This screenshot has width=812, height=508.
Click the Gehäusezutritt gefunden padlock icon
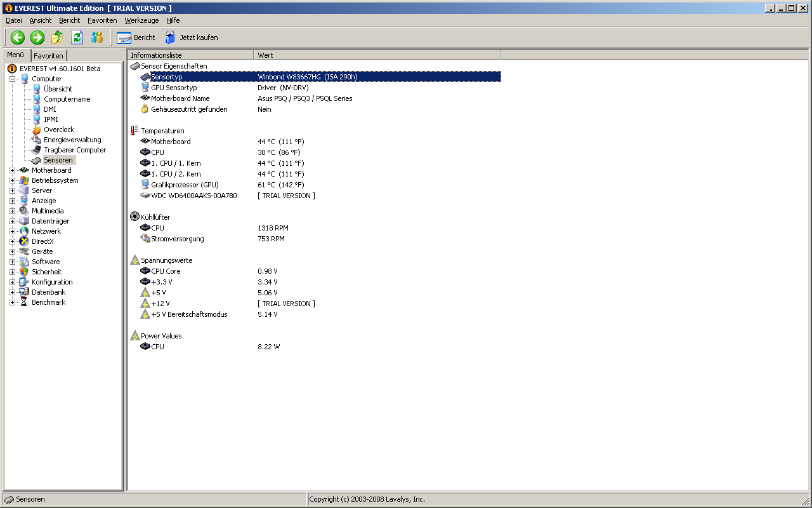tap(145, 109)
